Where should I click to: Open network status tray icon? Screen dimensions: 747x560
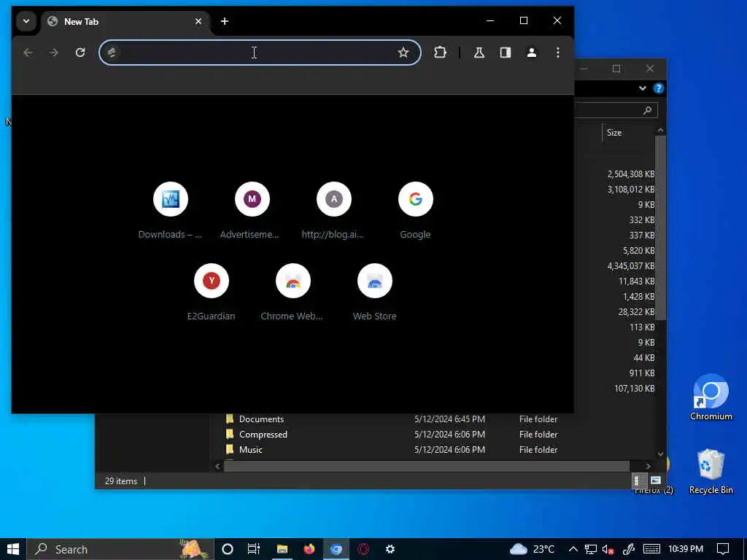[591, 549]
